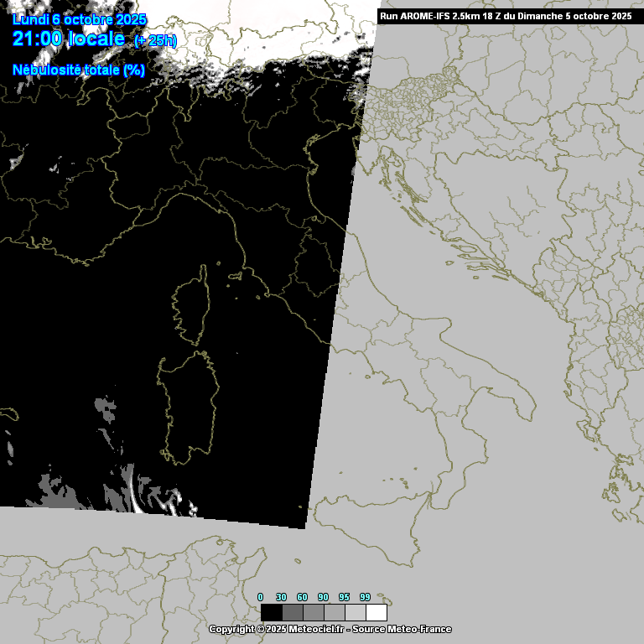Image resolution: width=644 pixels, height=644 pixels.
Task: Pick the 60% gray legend swatch
Action: pos(313,612)
